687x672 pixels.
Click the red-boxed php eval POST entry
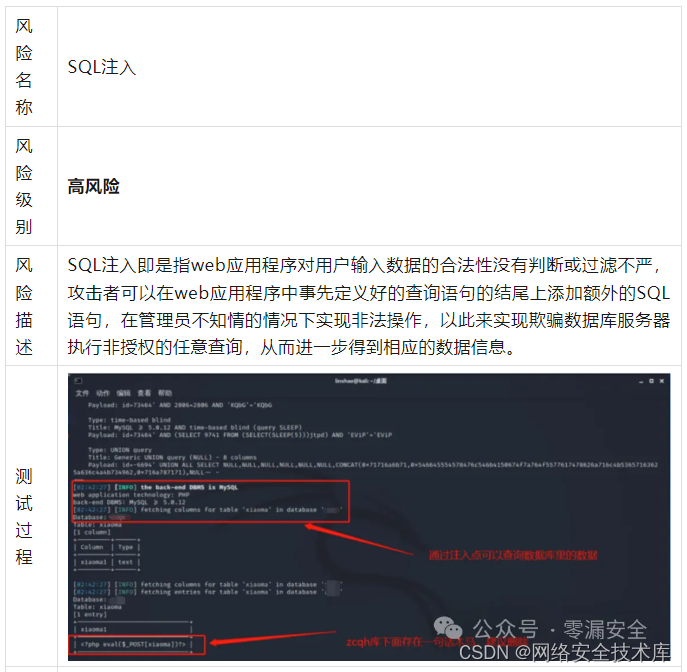point(136,644)
